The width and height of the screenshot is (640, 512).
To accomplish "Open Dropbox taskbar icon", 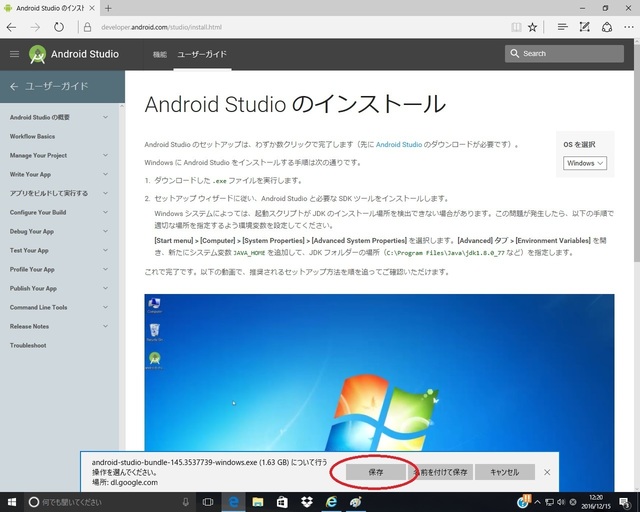I will [x=307, y=502].
